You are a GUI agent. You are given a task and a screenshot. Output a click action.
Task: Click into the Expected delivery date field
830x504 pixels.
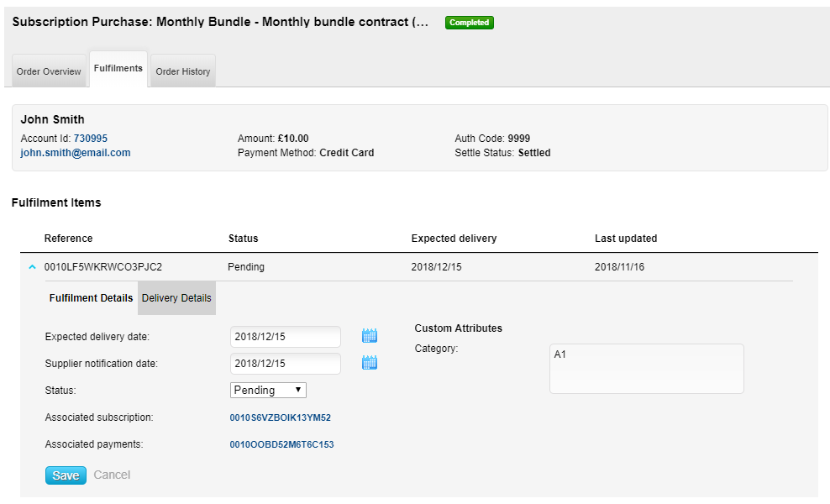286,337
